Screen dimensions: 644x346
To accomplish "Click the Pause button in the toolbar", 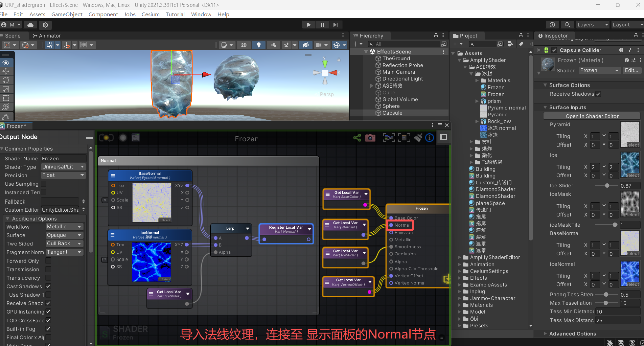I will (322, 25).
